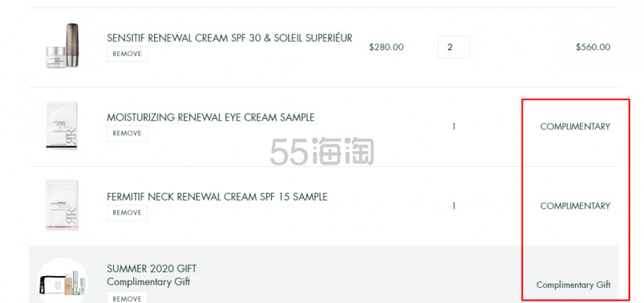
Task: Click Complimentary Gift subtitle under Summer gift
Action: 148,282
